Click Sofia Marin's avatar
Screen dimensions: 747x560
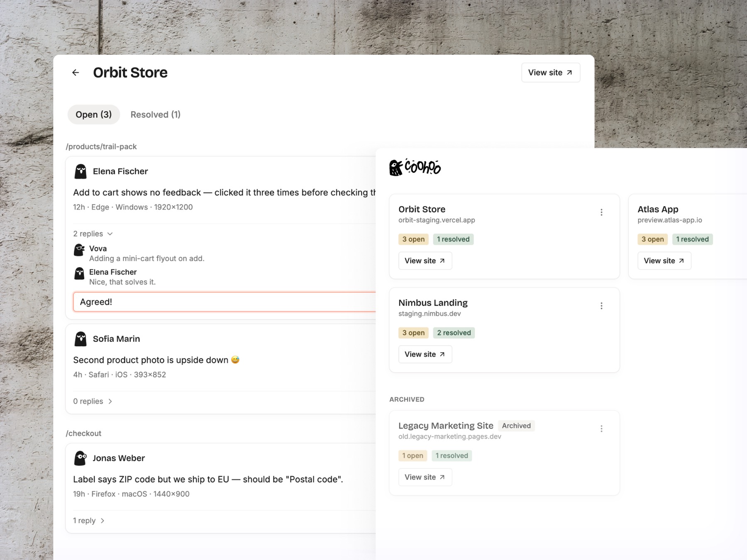[81, 339]
